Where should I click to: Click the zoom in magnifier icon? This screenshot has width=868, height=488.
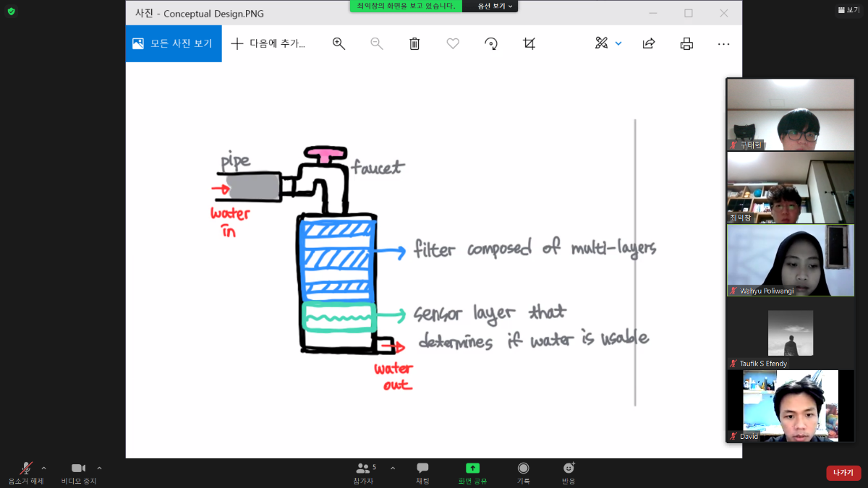[339, 43]
